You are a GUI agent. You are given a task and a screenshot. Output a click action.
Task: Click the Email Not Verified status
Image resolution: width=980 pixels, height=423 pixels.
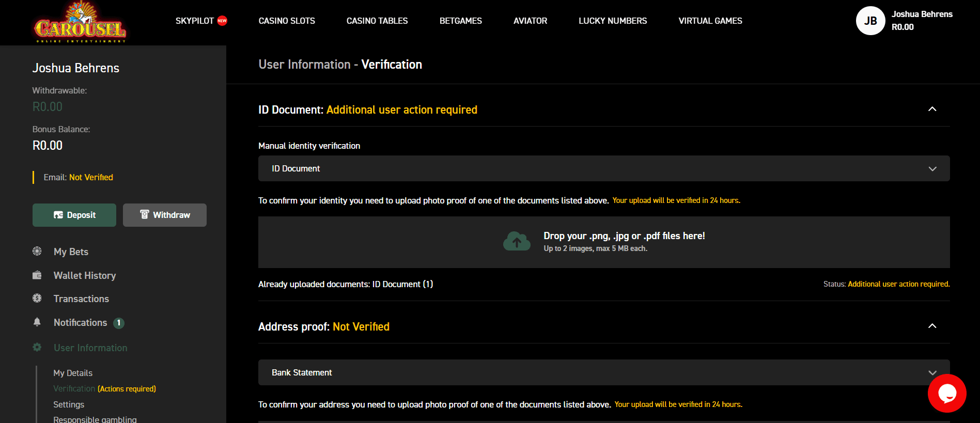coord(78,177)
